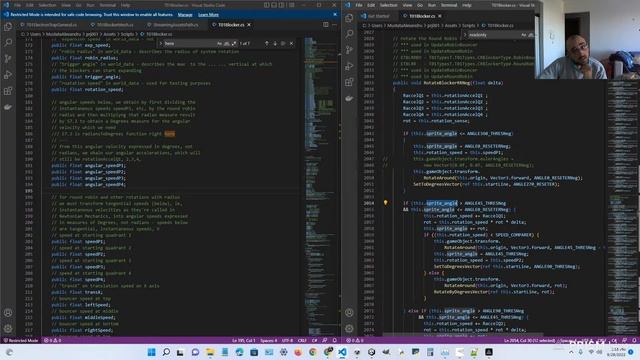Screen dimensions: 640x360
Task: Change language mode via C# status item
Action: (314, 340)
